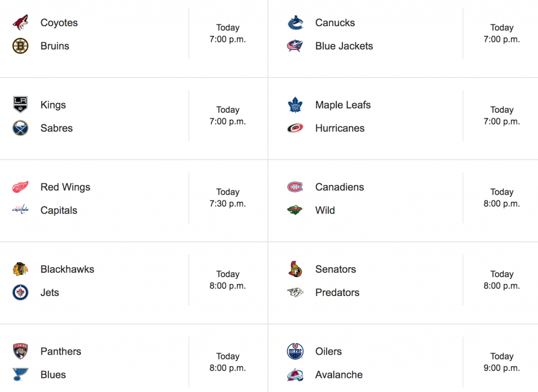Screen dimensions: 538x392
Task: Select the Oilers logo icon
Action: 295,351
